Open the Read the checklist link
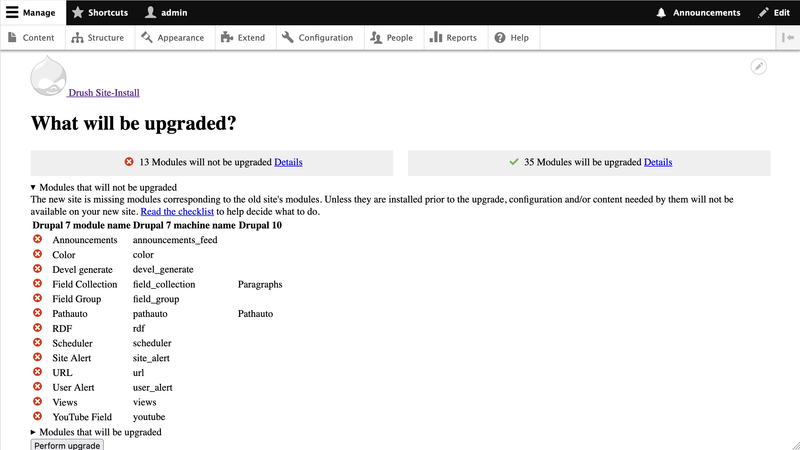 point(177,212)
